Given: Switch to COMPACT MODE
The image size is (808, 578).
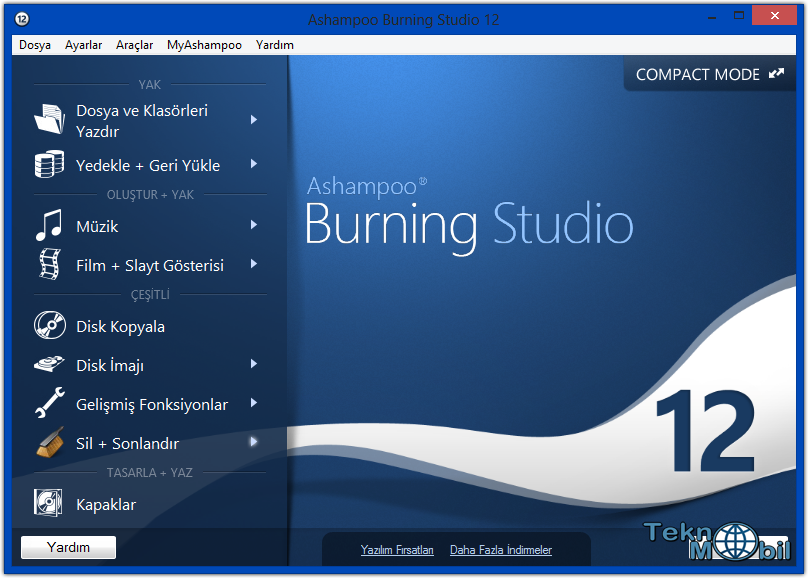Looking at the screenshot, I should click(710, 74).
